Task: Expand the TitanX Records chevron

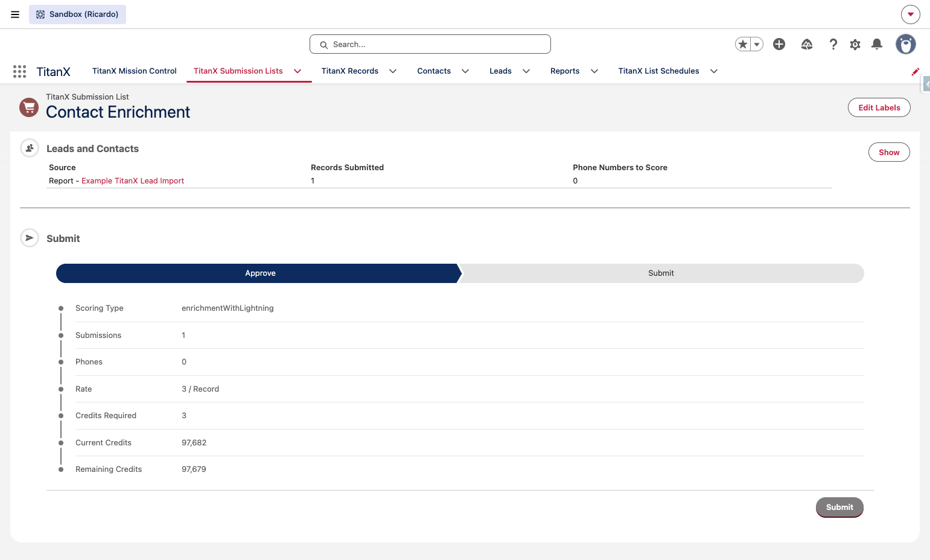Action: (393, 71)
